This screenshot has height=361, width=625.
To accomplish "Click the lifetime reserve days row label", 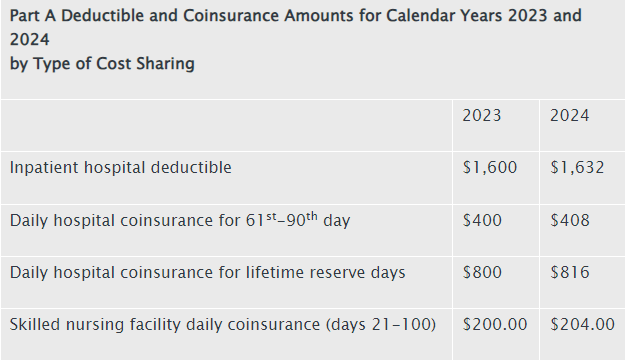I will 207,273.
